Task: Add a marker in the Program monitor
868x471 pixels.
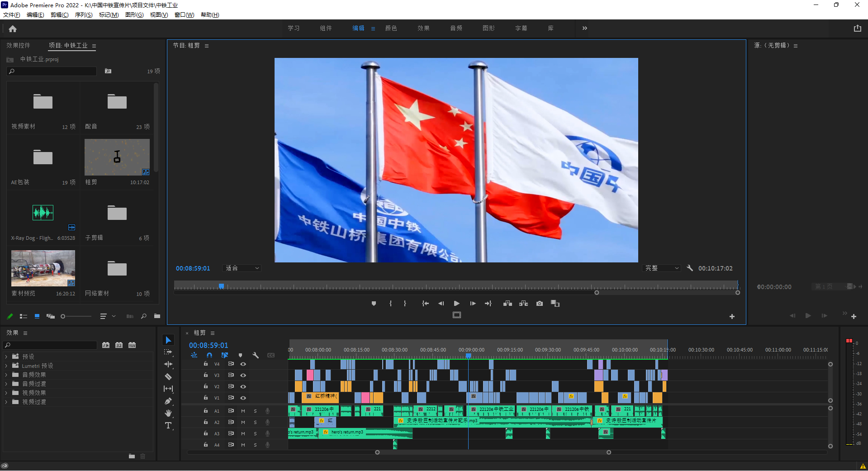Action: click(x=374, y=304)
